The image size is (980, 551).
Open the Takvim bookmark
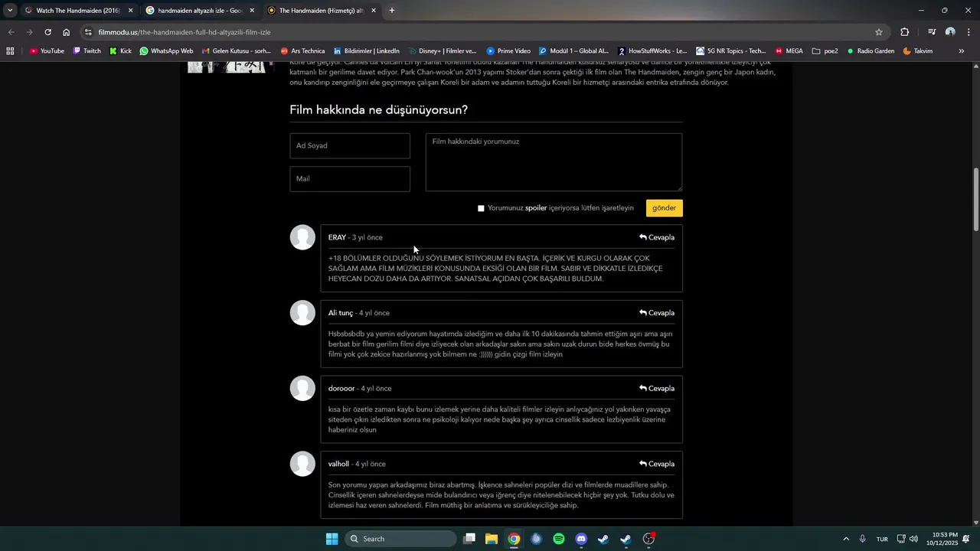coord(917,51)
